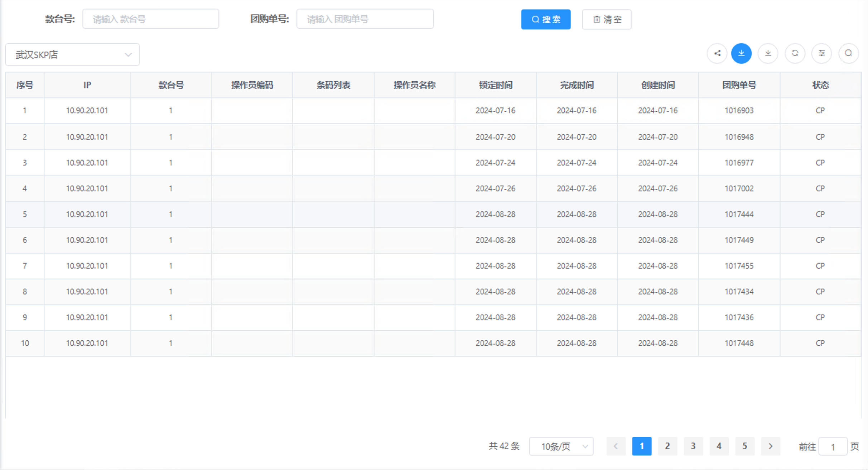Click the round magnifier toggle-search icon
This screenshot has height=470, width=868.
click(x=848, y=54)
